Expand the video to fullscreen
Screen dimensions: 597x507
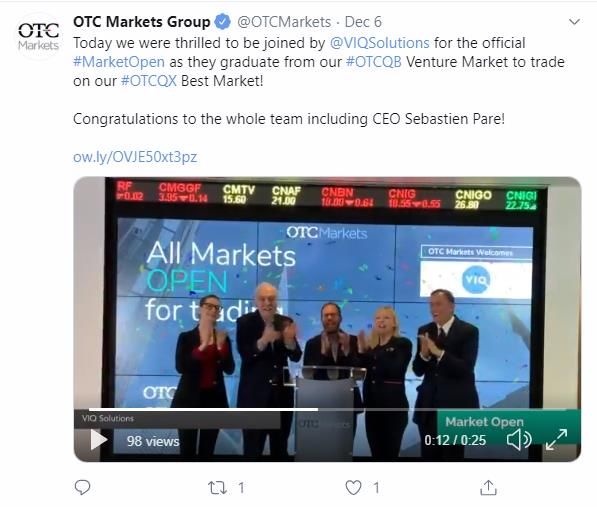point(556,440)
